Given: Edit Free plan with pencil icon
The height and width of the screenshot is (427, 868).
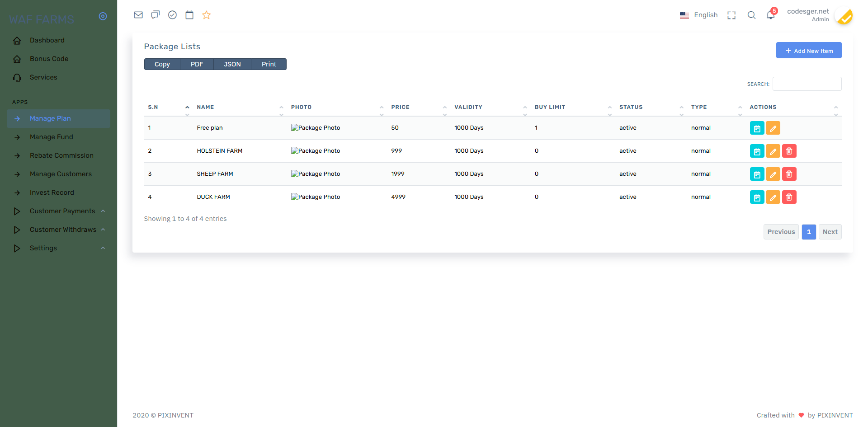Looking at the screenshot, I should tap(773, 128).
